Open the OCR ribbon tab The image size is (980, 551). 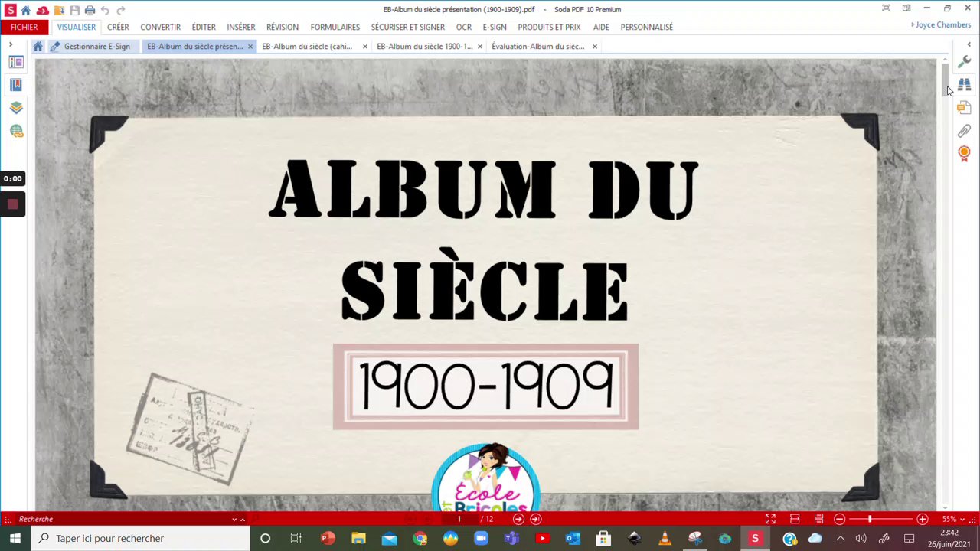tap(464, 27)
